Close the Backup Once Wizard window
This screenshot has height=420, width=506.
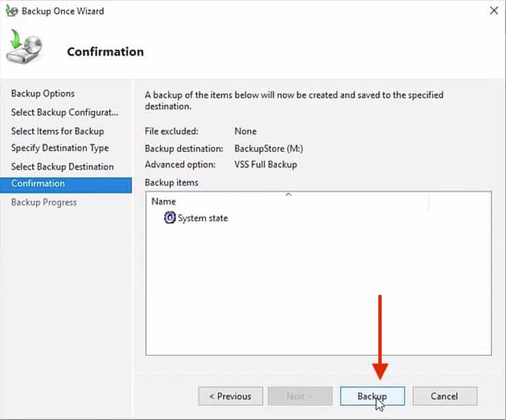pyautogui.click(x=494, y=11)
